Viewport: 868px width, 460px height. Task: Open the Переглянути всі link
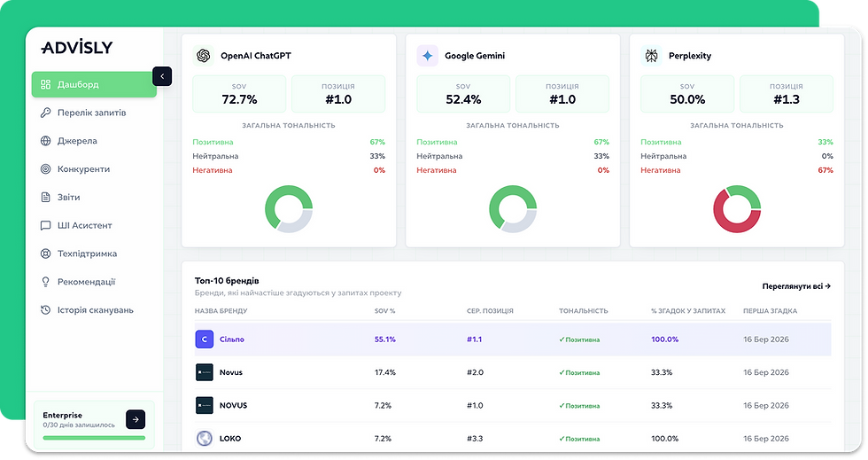796,286
